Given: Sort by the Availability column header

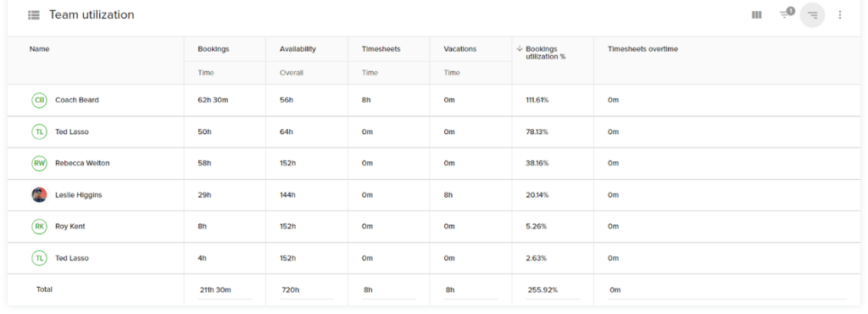Looking at the screenshot, I should (298, 48).
